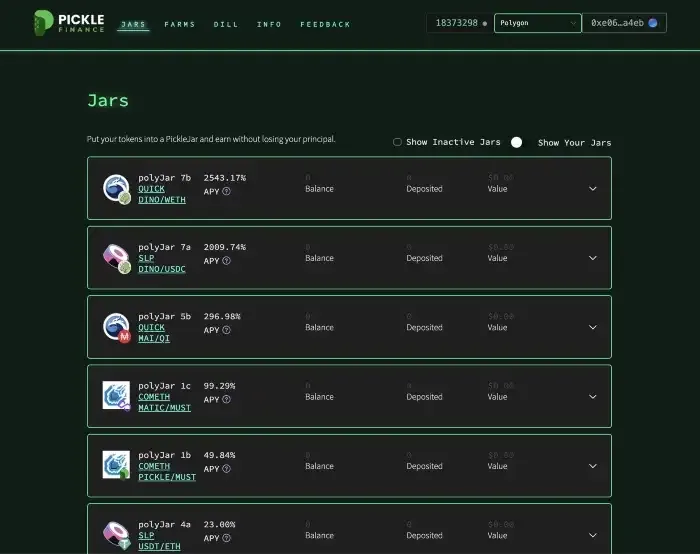Image resolution: width=700 pixels, height=554 pixels.
Task: Click the 99.29% APY value
Action: click(219, 386)
